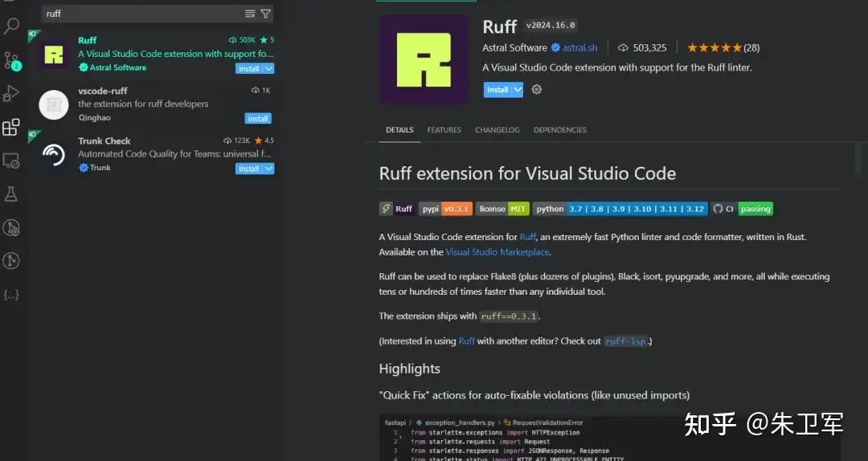The image size is (868, 461).
Task: Expand install options for Ruff in list
Action: click(268, 68)
